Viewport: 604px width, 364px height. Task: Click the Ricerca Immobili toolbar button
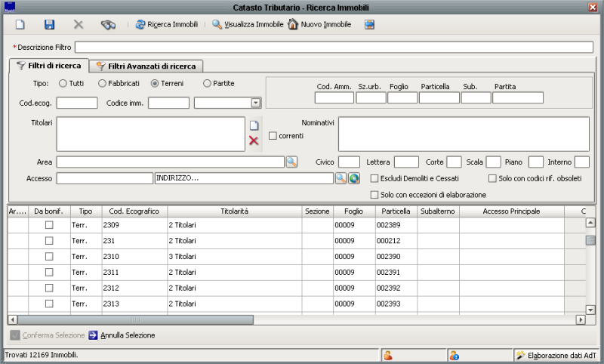(166, 24)
